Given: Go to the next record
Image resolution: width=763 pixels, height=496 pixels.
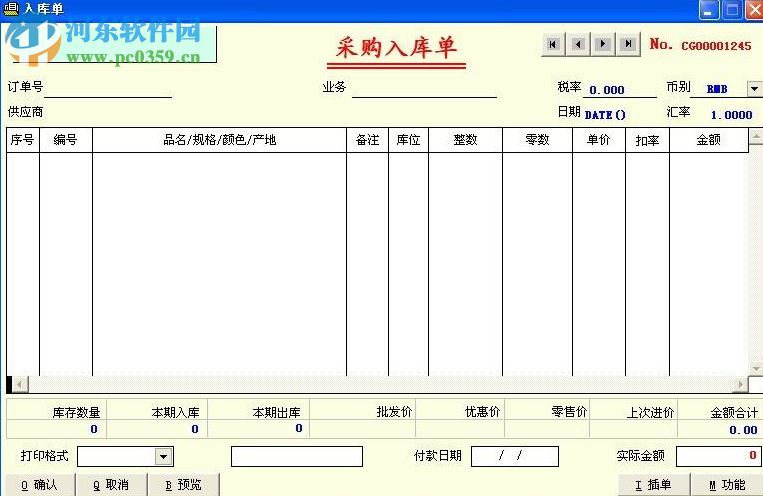Looking at the screenshot, I should click(603, 45).
